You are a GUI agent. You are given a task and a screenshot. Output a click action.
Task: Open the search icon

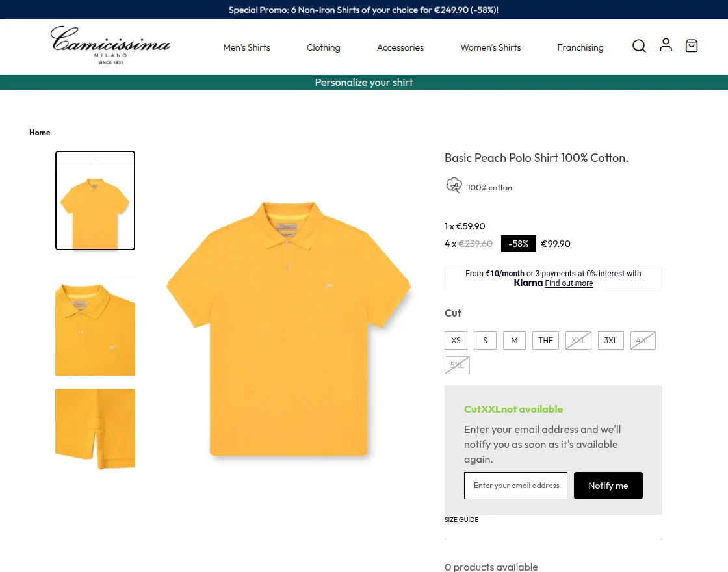(x=639, y=46)
